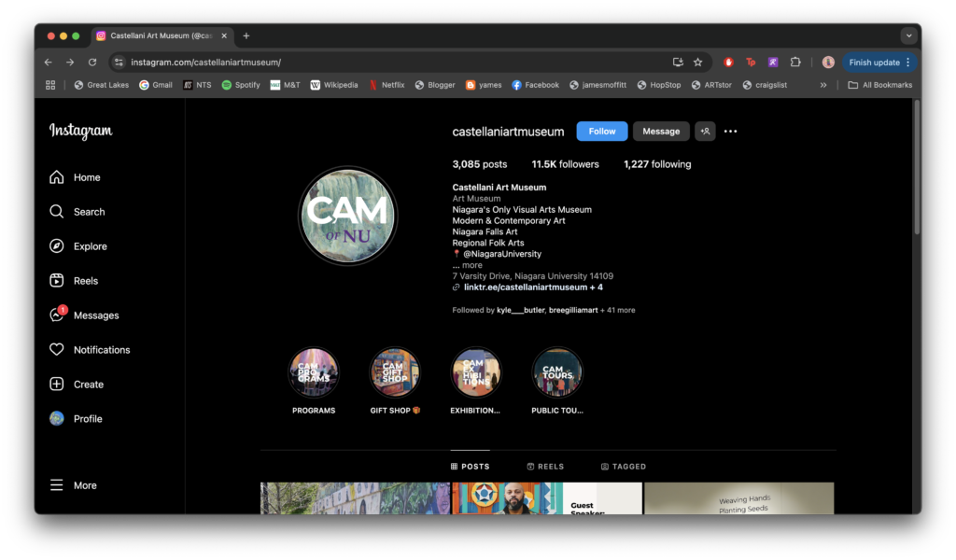Open Messages with unread badge
The height and width of the screenshot is (560, 956).
coord(83,315)
